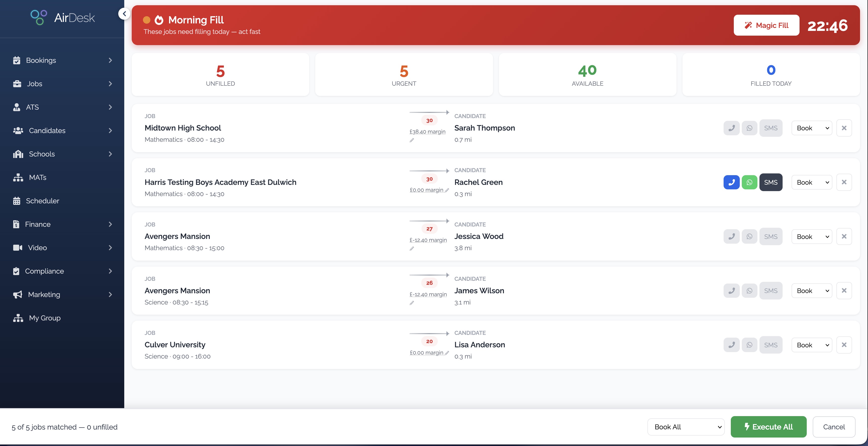This screenshot has height=446, width=868.
Task: Open the ATS section
Action: (32, 107)
